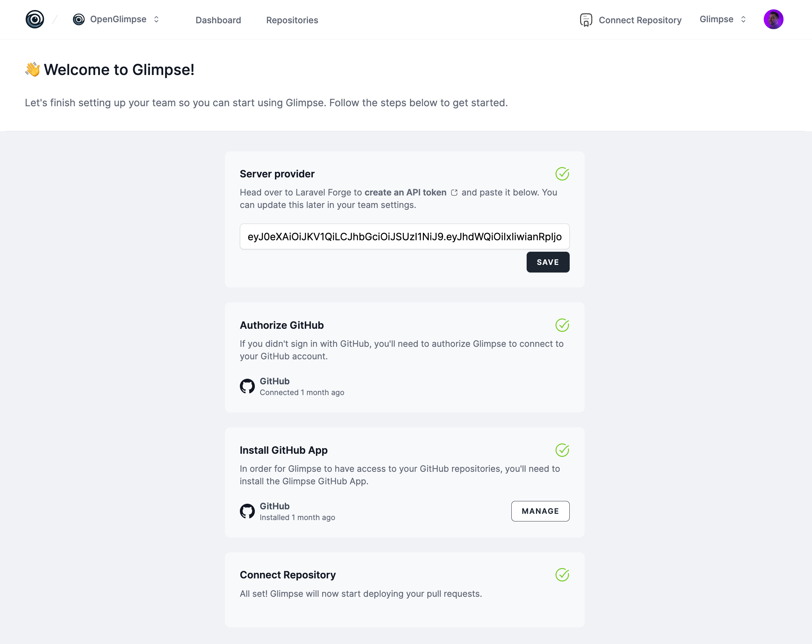Switch to the Dashboard tab

(x=218, y=20)
